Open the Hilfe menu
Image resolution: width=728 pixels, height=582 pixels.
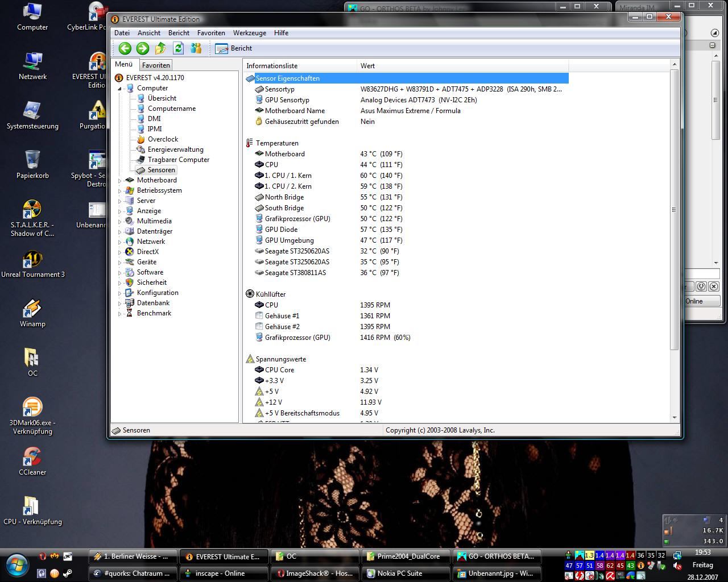(x=281, y=33)
